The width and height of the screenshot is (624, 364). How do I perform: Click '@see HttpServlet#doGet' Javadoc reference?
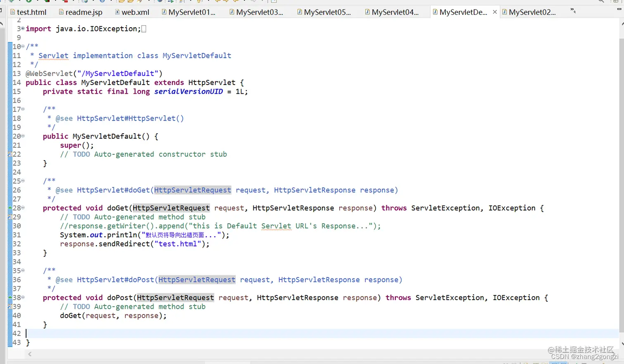103,190
